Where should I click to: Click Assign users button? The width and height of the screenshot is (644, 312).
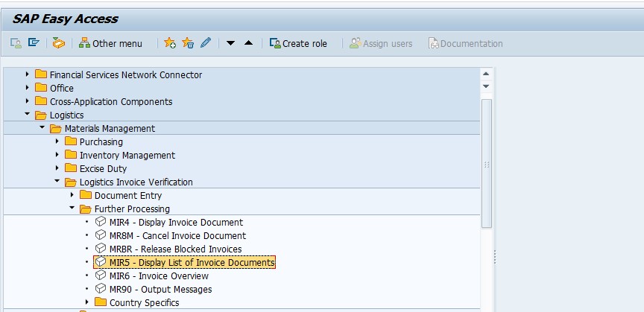381,43
